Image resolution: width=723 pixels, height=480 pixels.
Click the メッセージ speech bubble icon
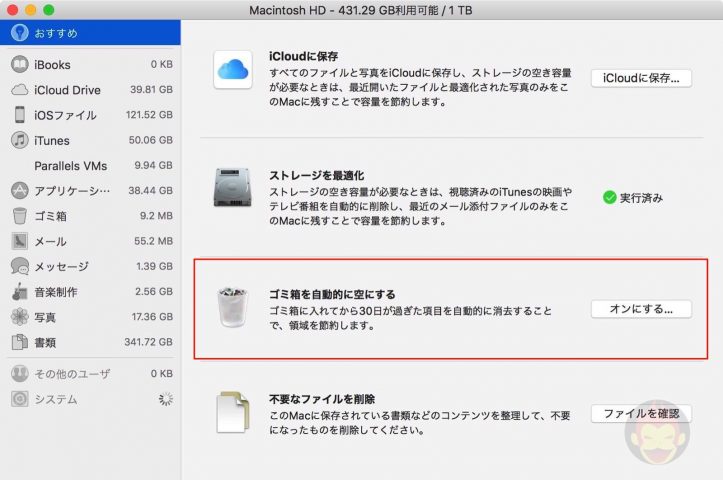pyautogui.click(x=19, y=266)
